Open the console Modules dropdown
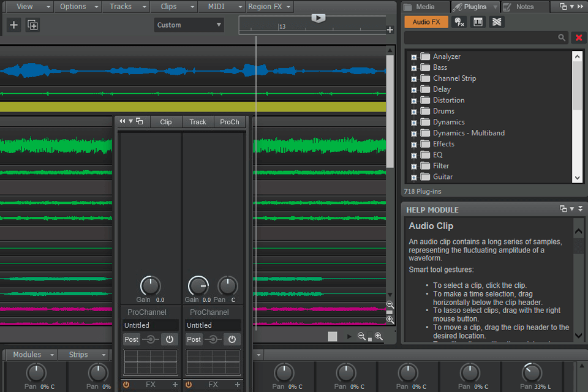The width and height of the screenshot is (588, 392). [x=32, y=355]
